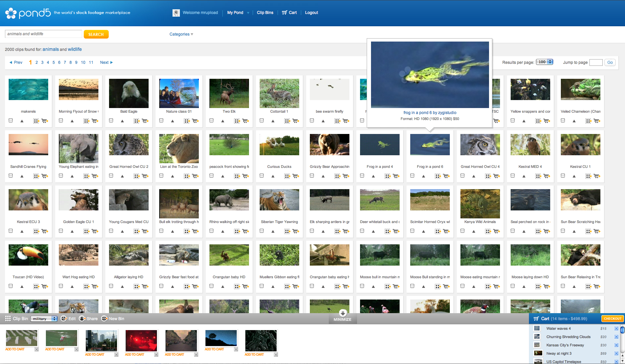The height and width of the screenshot is (364, 625).
Task: Add Golden Eagle CU 1 to cart
Action: (x=95, y=231)
